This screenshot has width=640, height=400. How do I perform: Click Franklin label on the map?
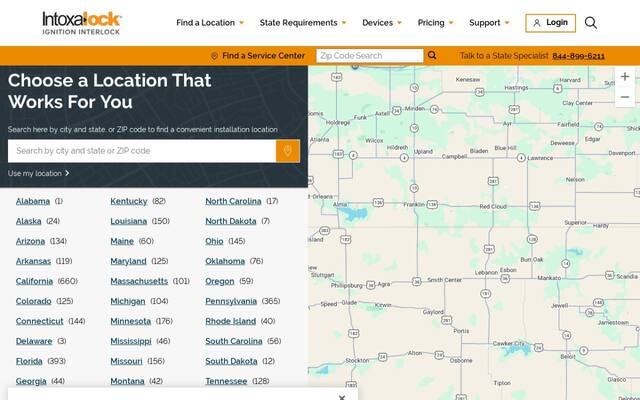click(414, 204)
